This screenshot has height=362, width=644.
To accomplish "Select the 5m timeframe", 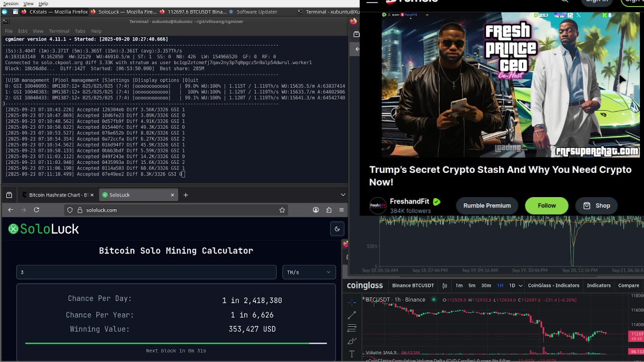I will (472, 286).
